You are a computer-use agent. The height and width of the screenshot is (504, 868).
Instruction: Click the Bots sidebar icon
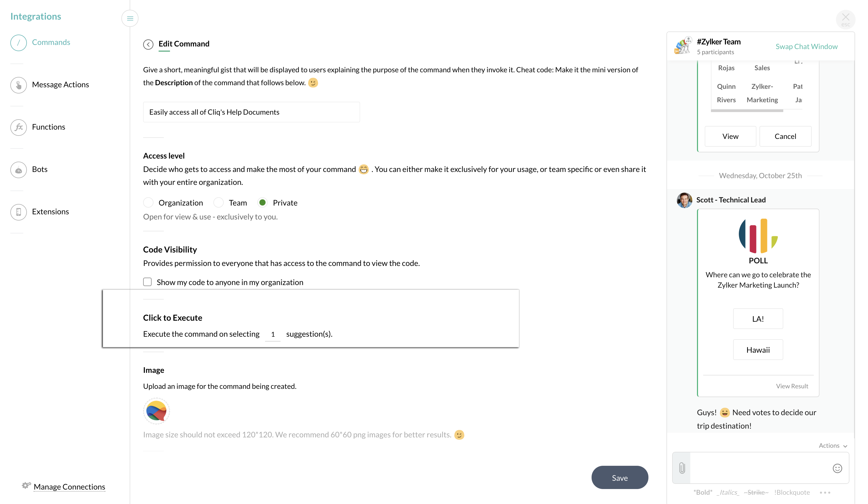[x=19, y=169]
